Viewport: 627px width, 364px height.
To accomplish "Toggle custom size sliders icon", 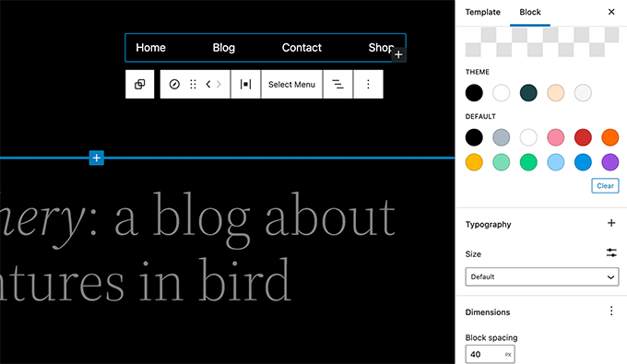I will [611, 252].
